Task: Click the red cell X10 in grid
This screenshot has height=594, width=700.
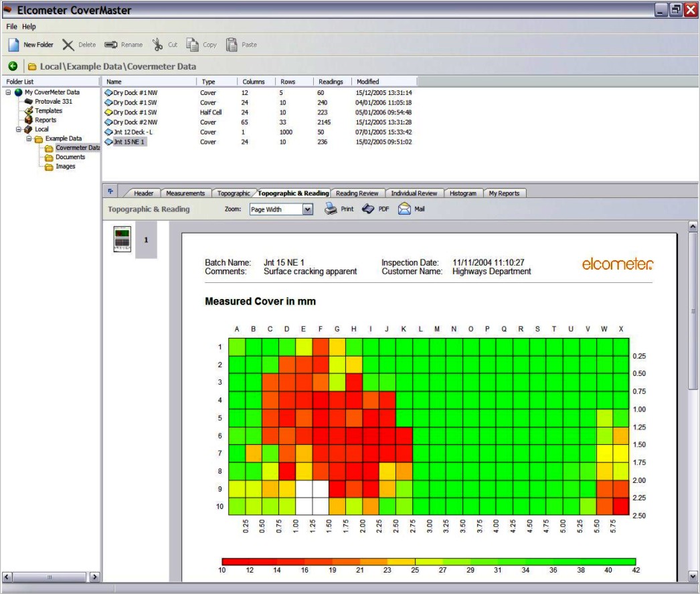Action: 621,506
